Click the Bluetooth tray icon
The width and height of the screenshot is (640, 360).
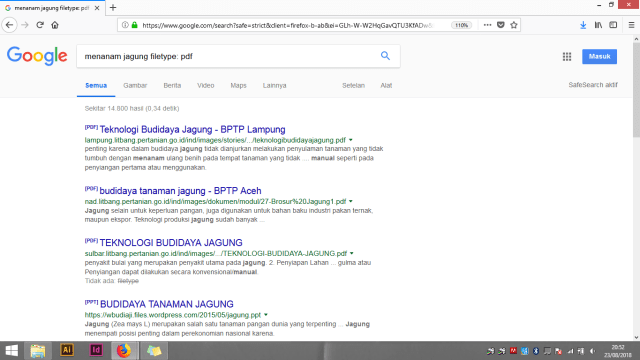point(536,351)
